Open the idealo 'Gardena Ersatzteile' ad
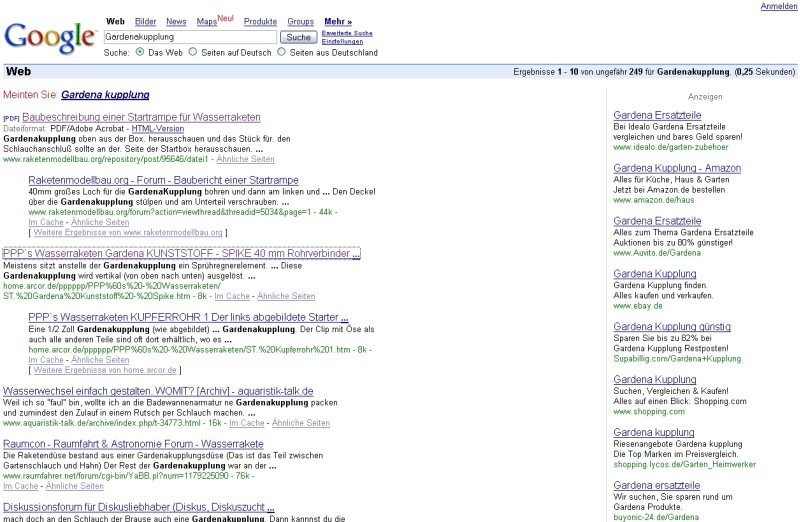Viewport: 800px width, 522px height. 657,115
